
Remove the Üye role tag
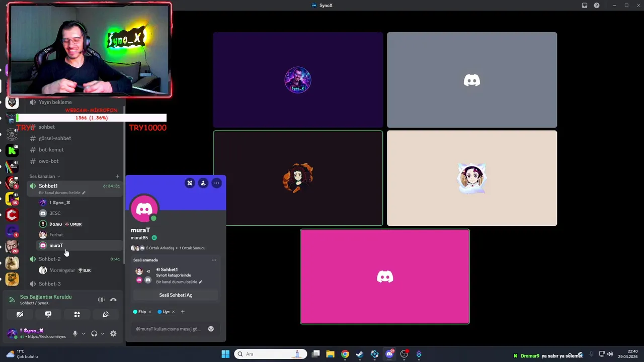point(173,312)
